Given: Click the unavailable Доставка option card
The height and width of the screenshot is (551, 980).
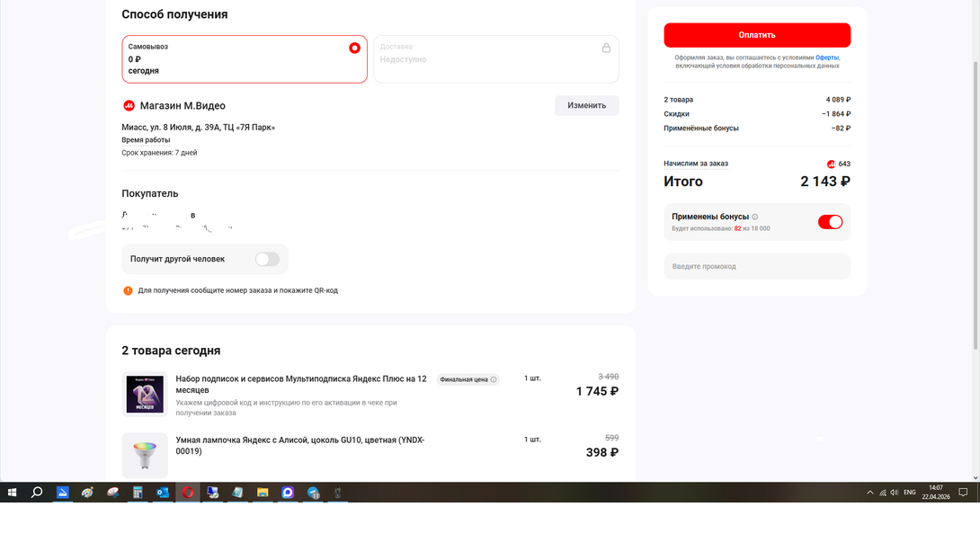Looking at the screenshot, I should click(496, 58).
